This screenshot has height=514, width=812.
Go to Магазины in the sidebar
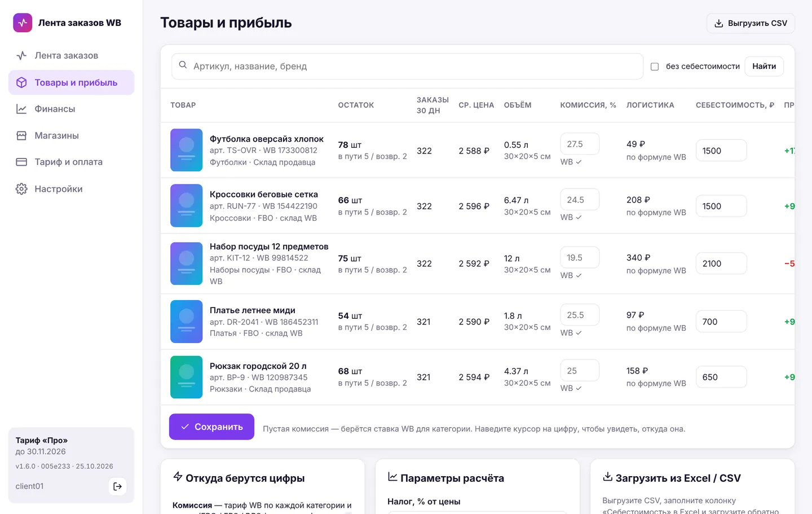71,135
